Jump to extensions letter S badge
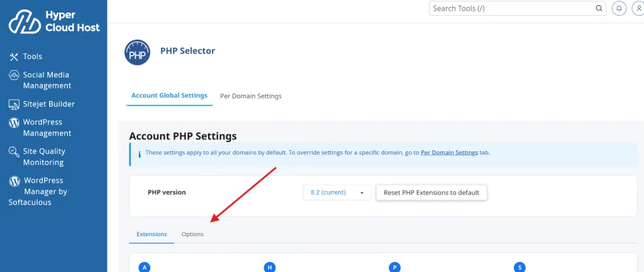Viewport: 644px width, 272px height. point(519,267)
